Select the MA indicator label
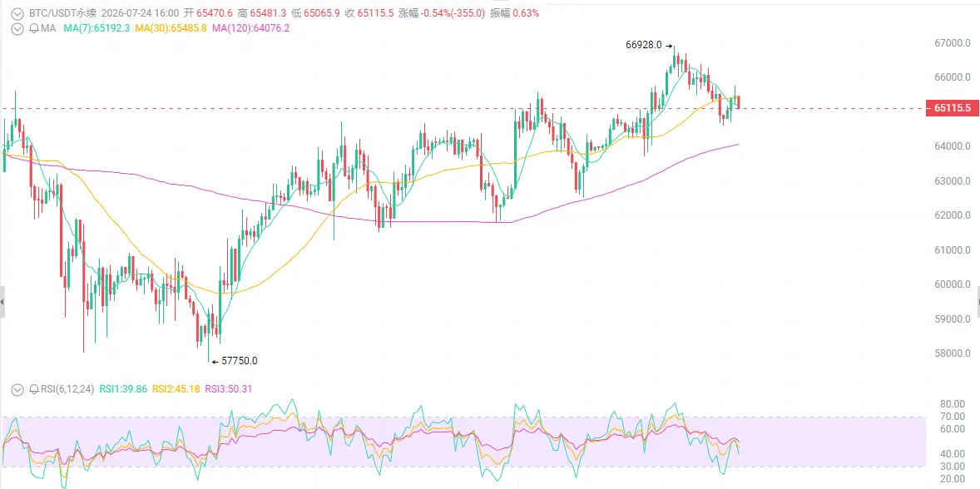980x489 pixels. point(48,28)
